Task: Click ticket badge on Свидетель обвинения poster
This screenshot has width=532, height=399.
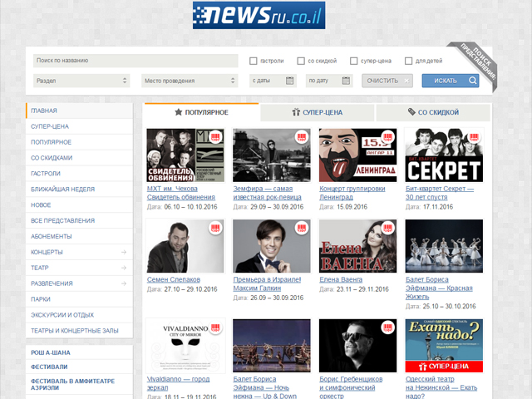Action: pyautogui.click(x=215, y=137)
